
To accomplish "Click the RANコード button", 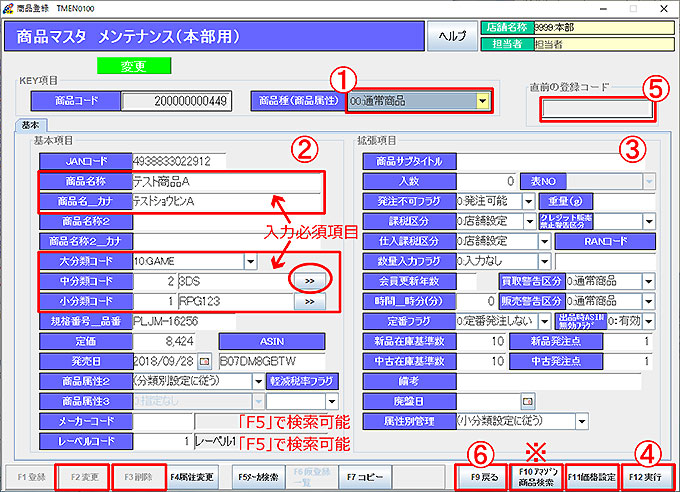I will (605, 241).
